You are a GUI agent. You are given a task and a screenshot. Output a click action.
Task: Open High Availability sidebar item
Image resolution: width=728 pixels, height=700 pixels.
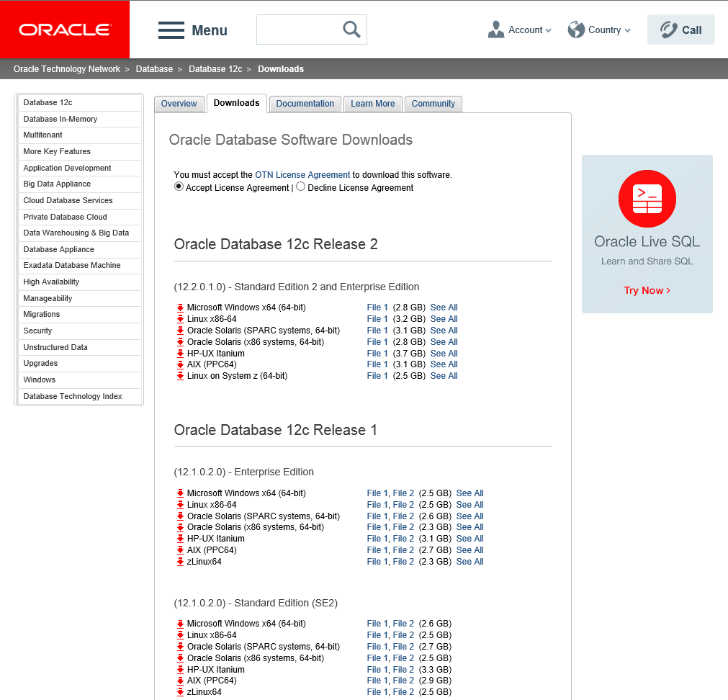coord(79,282)
